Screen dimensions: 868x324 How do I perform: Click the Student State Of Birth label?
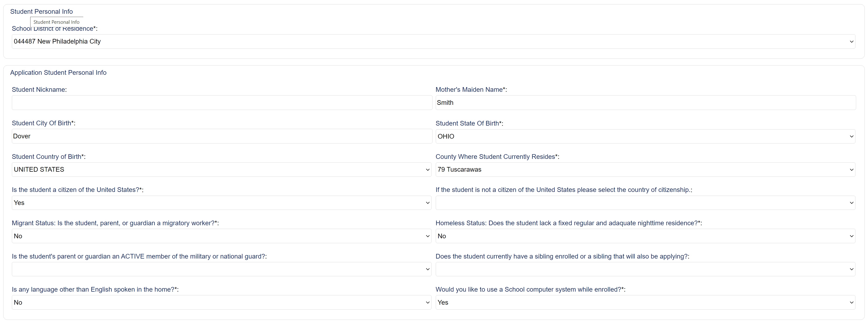click(x=469, y=123)
